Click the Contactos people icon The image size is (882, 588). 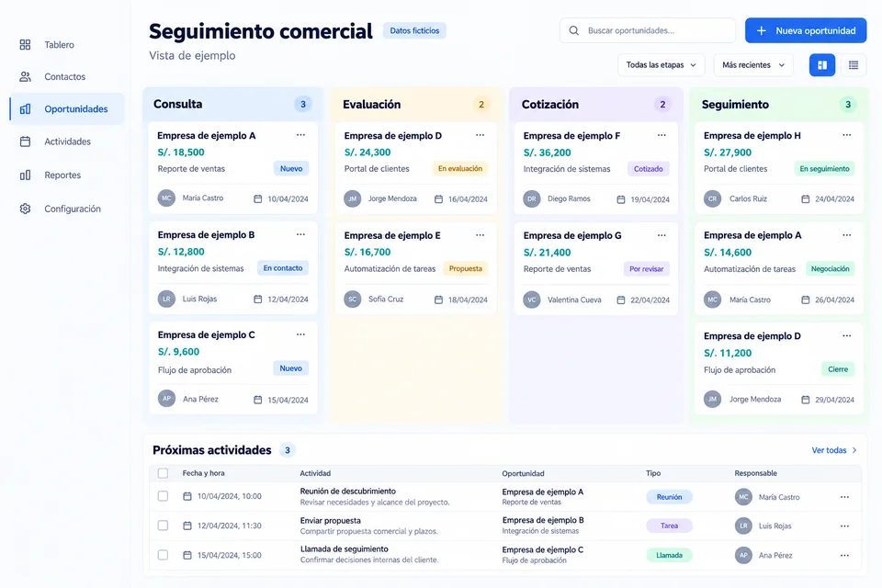pos(25,76)
